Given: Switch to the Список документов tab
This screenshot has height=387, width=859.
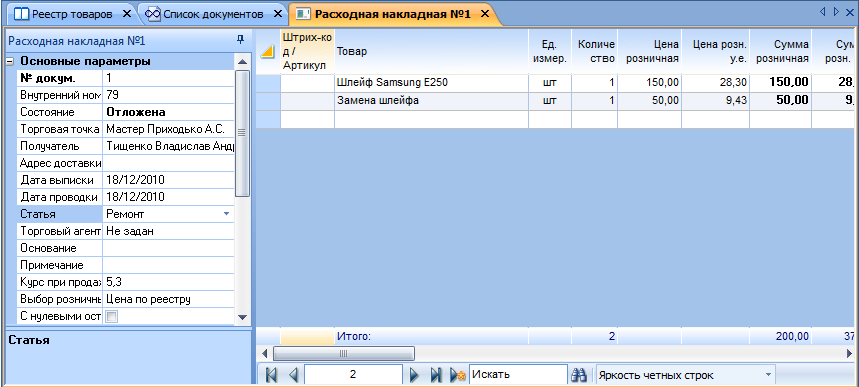Looking at the screenshot, I should (213, 14).
